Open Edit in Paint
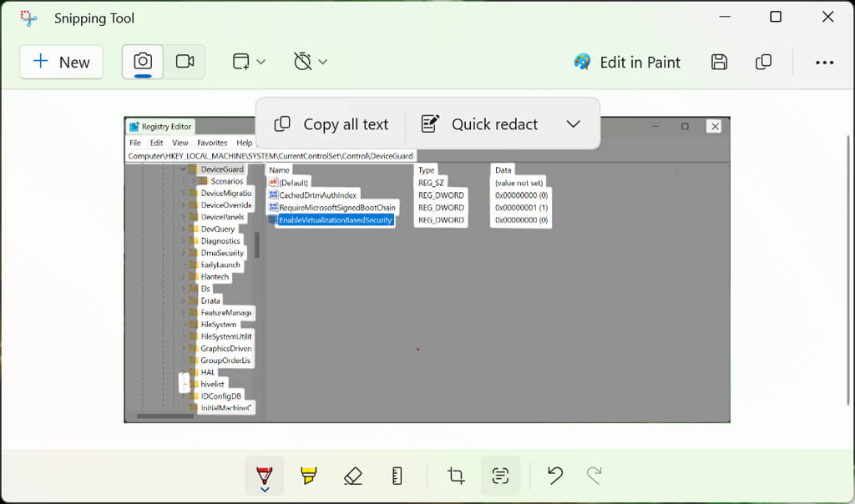The width and height of the screenshot is (855, 504). point(627,62)
